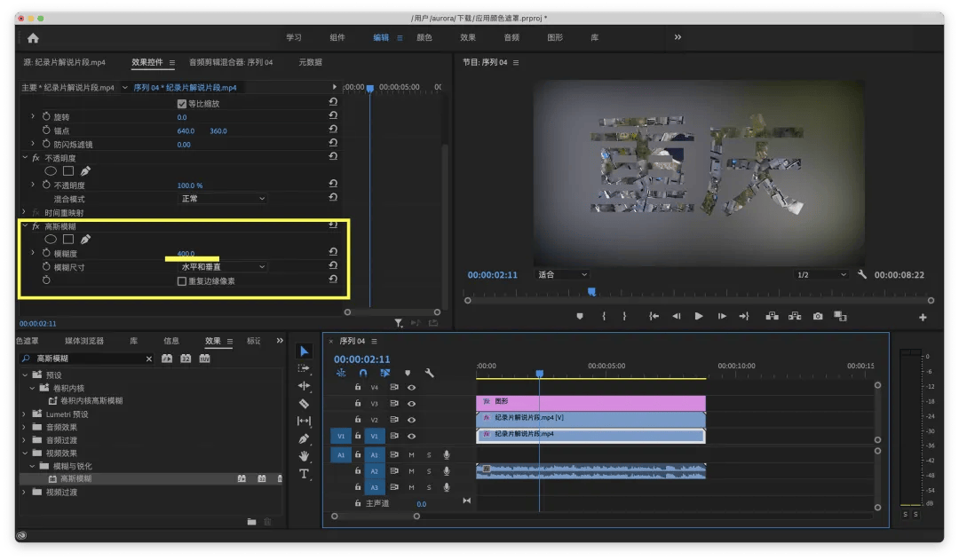Image resolution: width=959 pixels, height=560 pixels.
Task: Collapse the 视频效果 folder
Action: click(25, 453)
